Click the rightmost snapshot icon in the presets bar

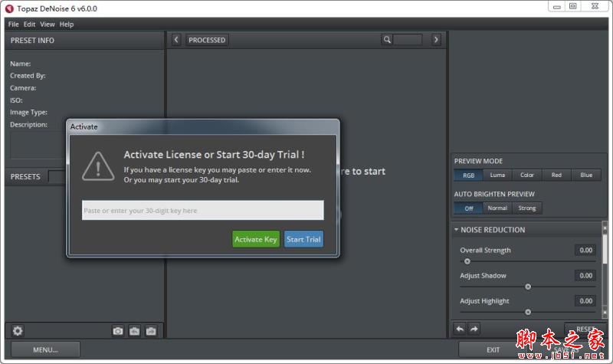point(151,331)
